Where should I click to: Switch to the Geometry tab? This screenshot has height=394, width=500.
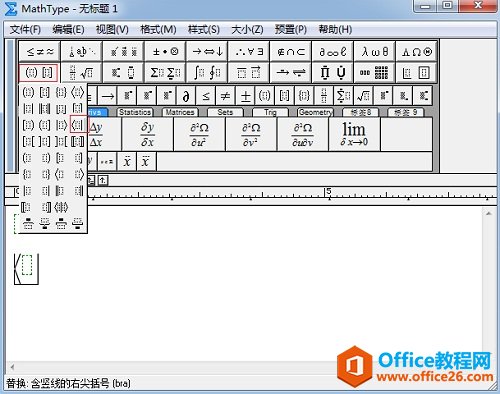(x=315, y=112)
